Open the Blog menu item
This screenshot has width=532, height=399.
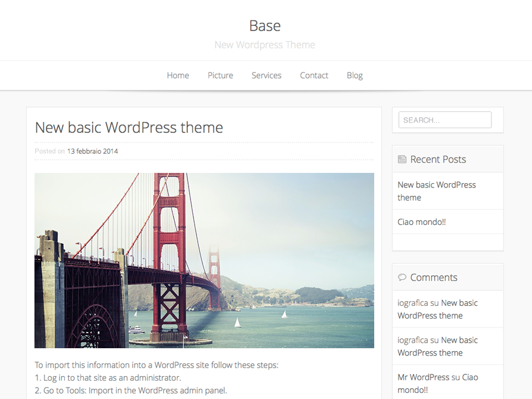(354, 76)
